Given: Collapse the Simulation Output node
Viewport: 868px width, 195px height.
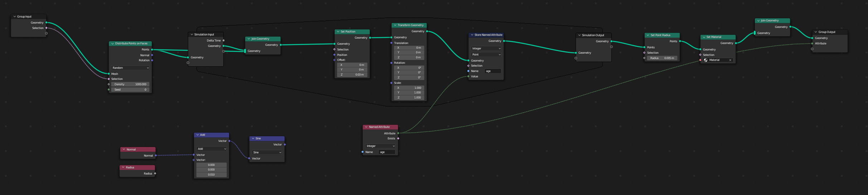Looking at the screenshot, I should 579,35.
